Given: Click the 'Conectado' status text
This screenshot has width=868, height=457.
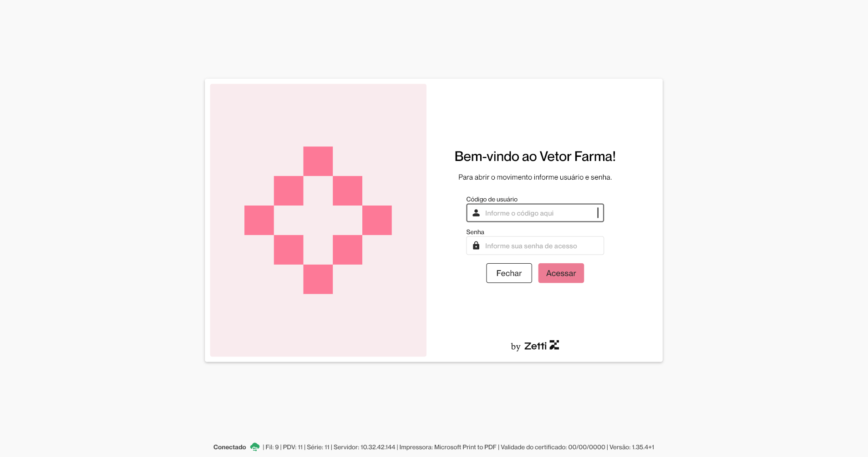Looking at the screenshot, I should 229,447.
